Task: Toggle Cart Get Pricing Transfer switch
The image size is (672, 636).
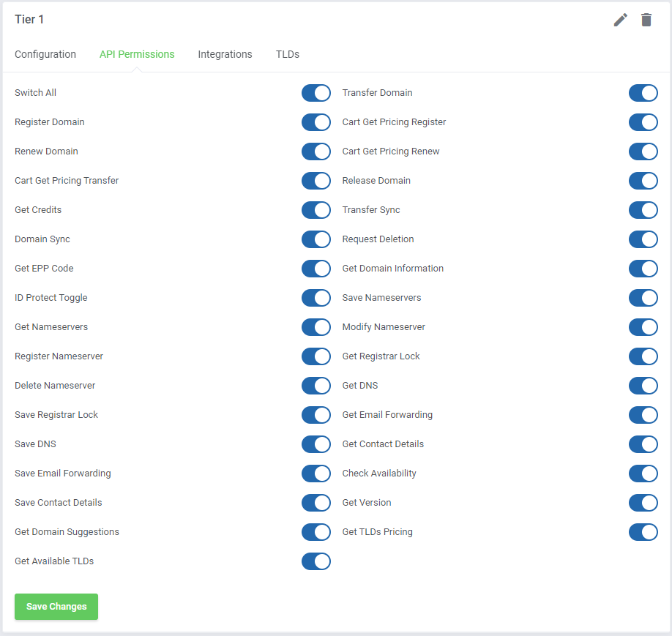Action: coord(316,181)
